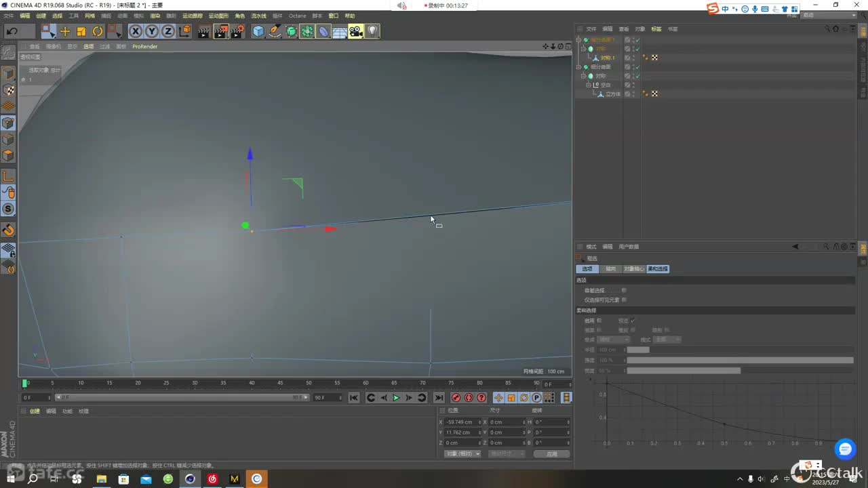
Task: Click the X position field
Action: [462, 422]
